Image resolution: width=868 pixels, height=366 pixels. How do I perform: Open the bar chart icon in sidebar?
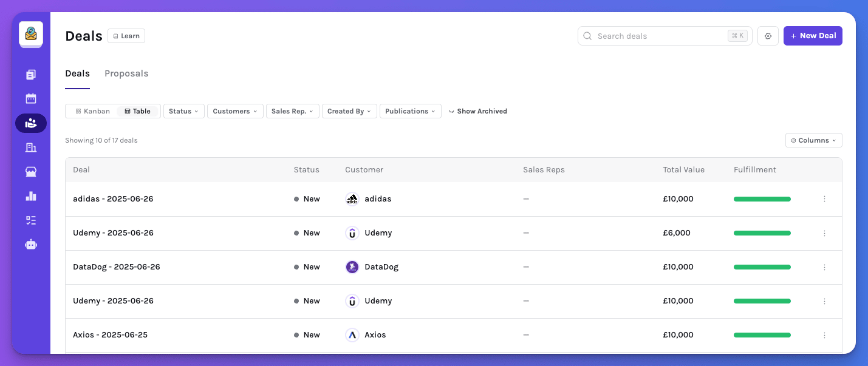[31, 196]
